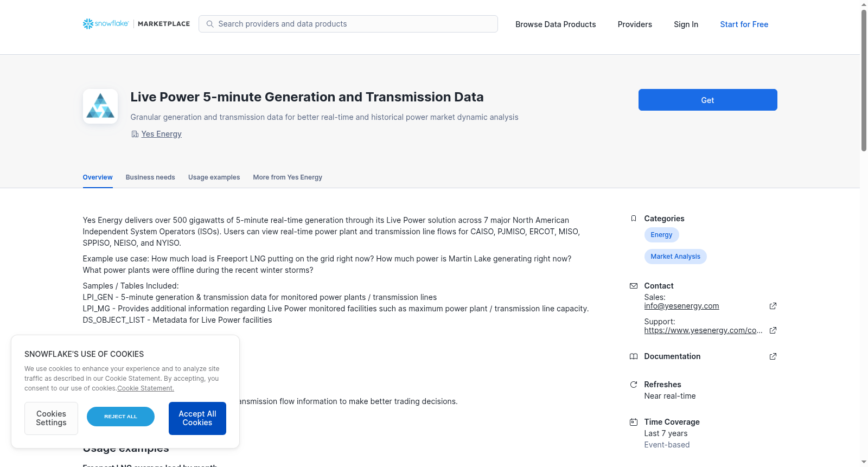Screen dimensions: 868x467
Task: Select the Energy category tag
Action: (x=661, y=235)
